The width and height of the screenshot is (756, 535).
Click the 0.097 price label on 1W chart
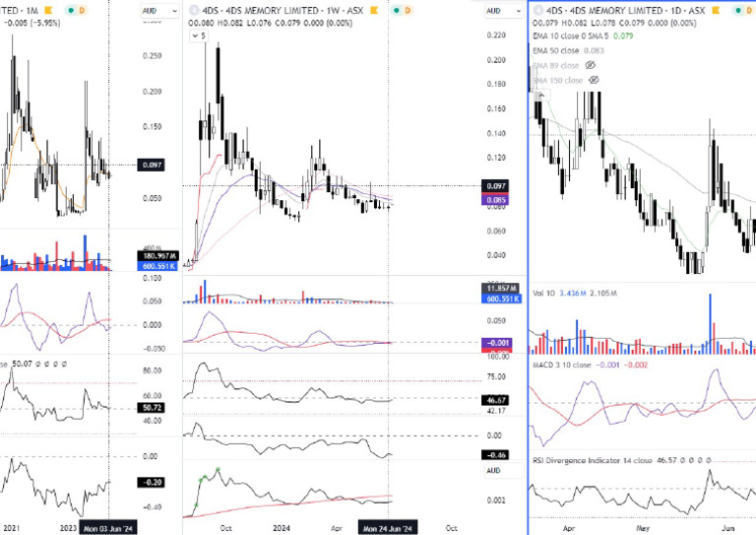[x=496, y=186]
